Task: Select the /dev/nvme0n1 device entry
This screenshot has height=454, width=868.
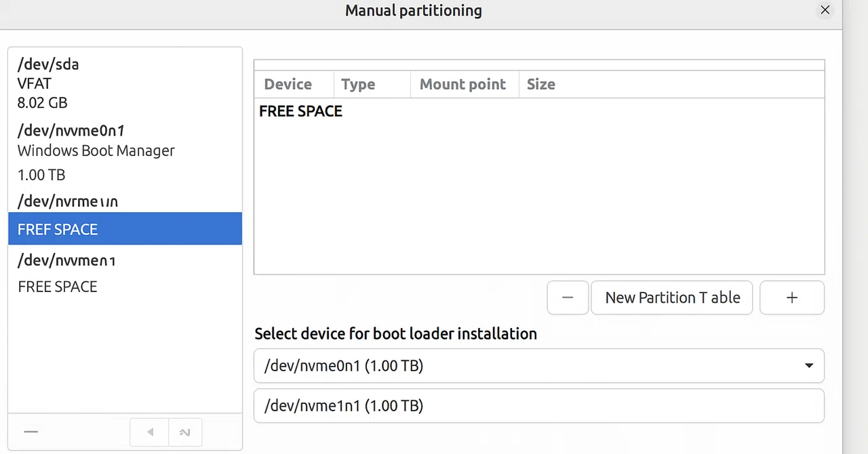Action: [x=71, y=130]
